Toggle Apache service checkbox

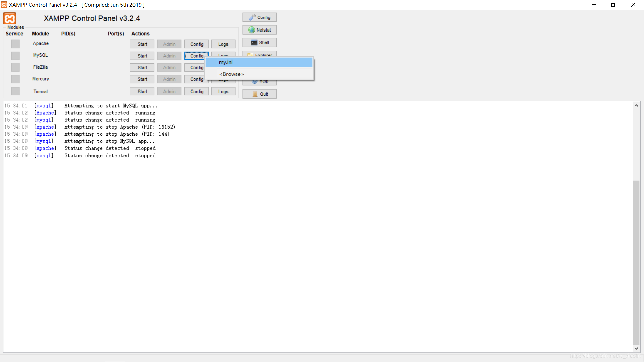click(15, 44)
